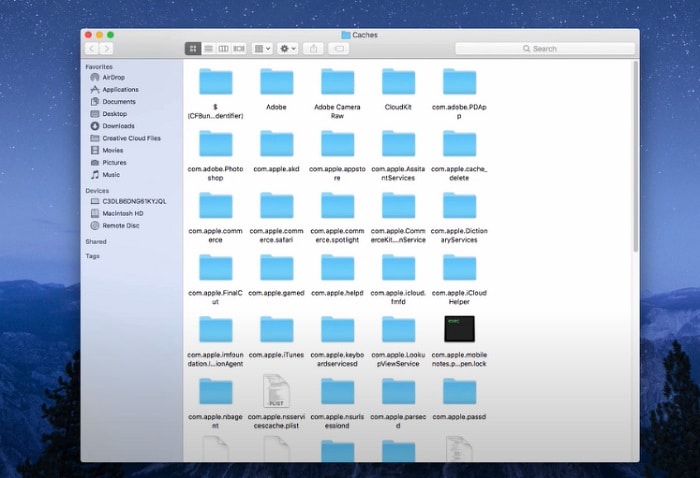
Task: Select the com.apple.AssitantServices folder
Action: pos(398,144)
